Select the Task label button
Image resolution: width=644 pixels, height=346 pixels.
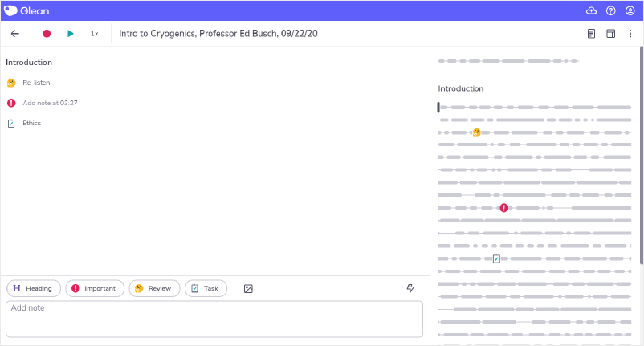coord(206,288)
